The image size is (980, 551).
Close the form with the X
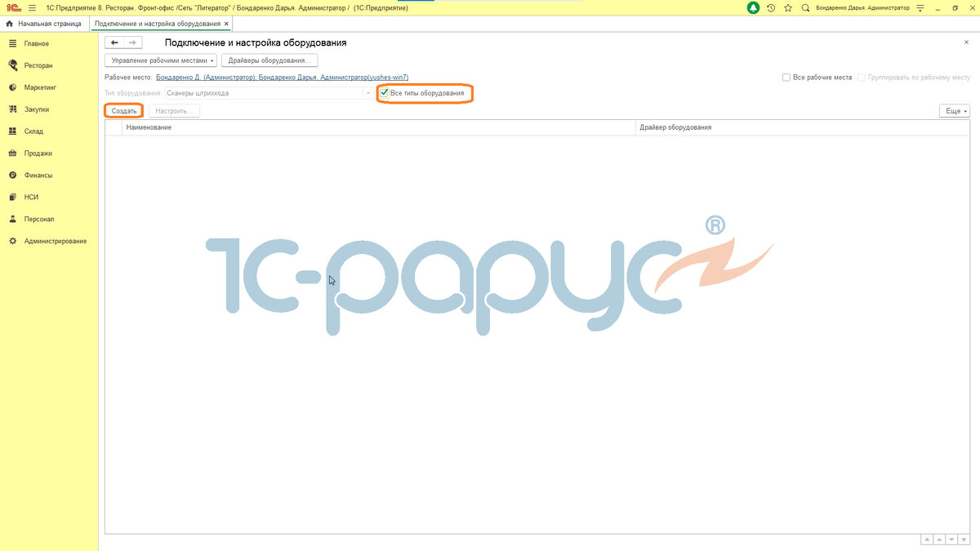(x=967, y=42)
